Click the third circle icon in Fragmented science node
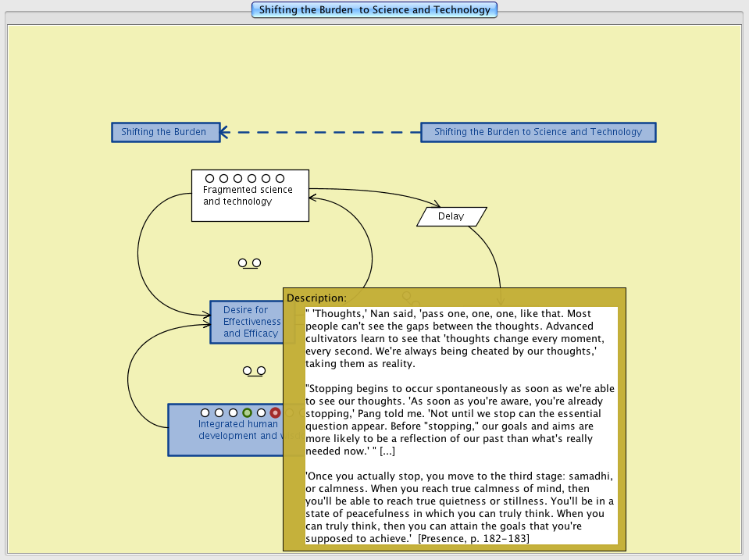Screen dimensions: 749x560 pos(237,179)
